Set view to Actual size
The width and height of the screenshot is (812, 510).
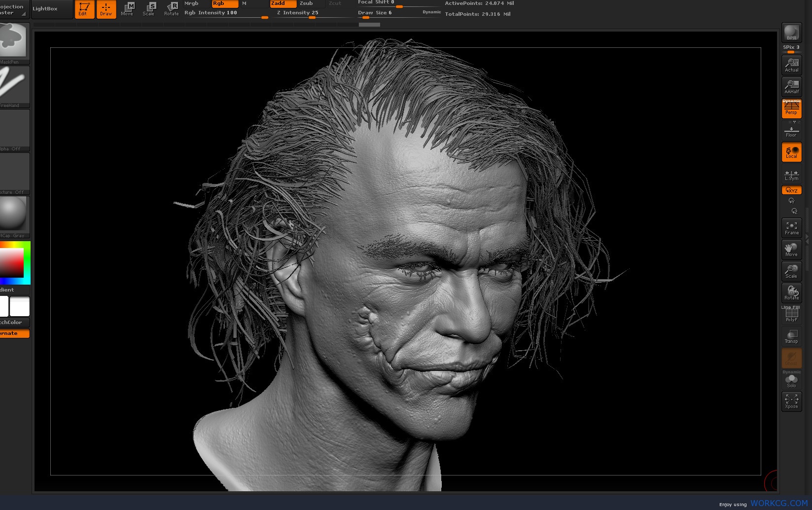coord(791,65)
